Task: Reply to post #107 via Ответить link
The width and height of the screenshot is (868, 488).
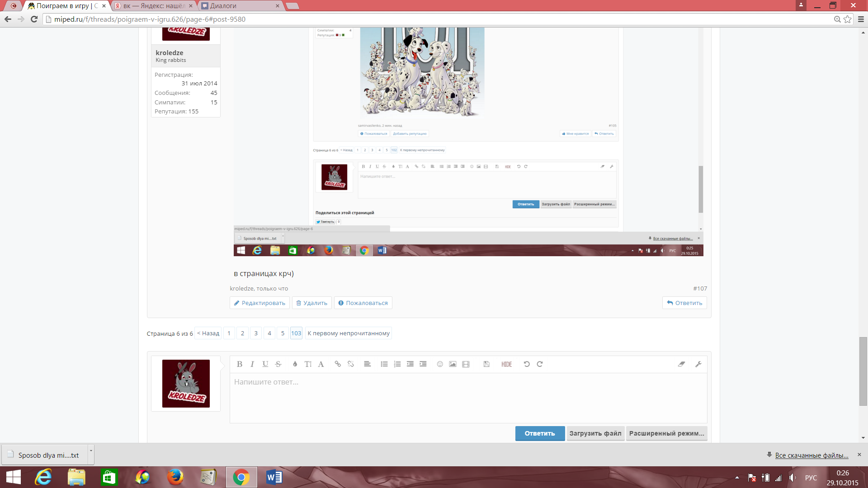Action: 684,303
